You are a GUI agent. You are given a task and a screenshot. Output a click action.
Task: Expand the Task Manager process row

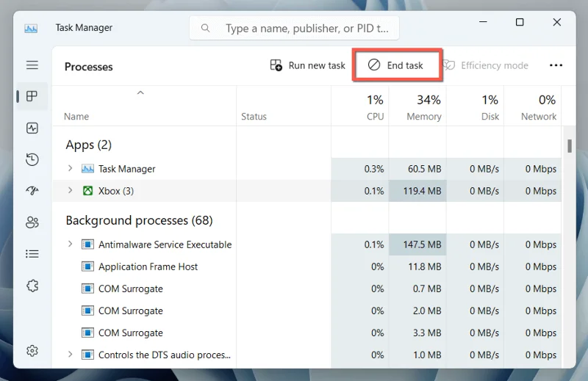(71, 169)
